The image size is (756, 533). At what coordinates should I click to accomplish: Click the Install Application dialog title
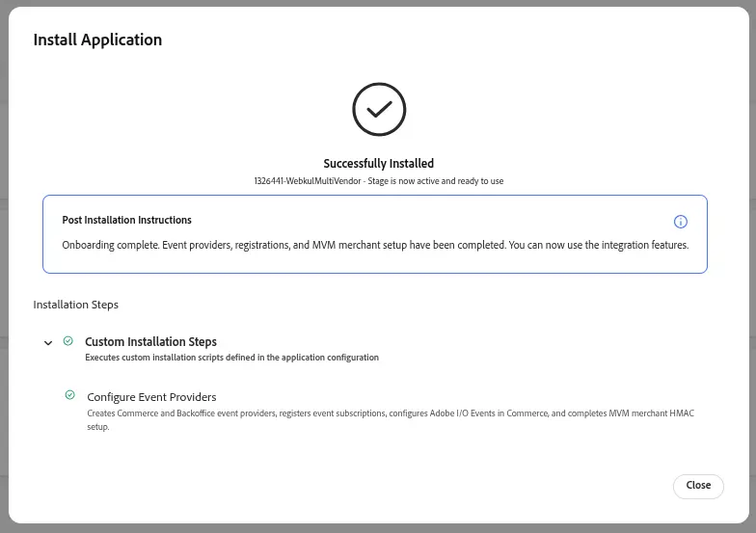[98, 40]
